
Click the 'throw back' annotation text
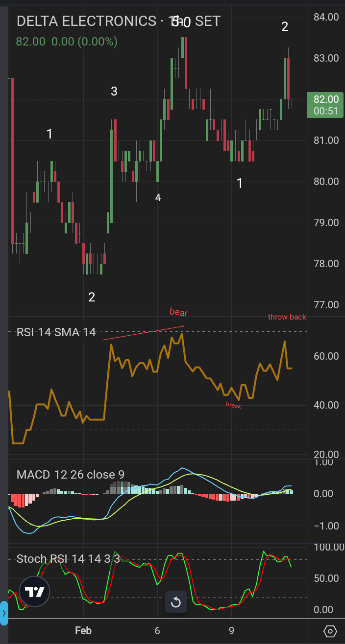(287, 317)
